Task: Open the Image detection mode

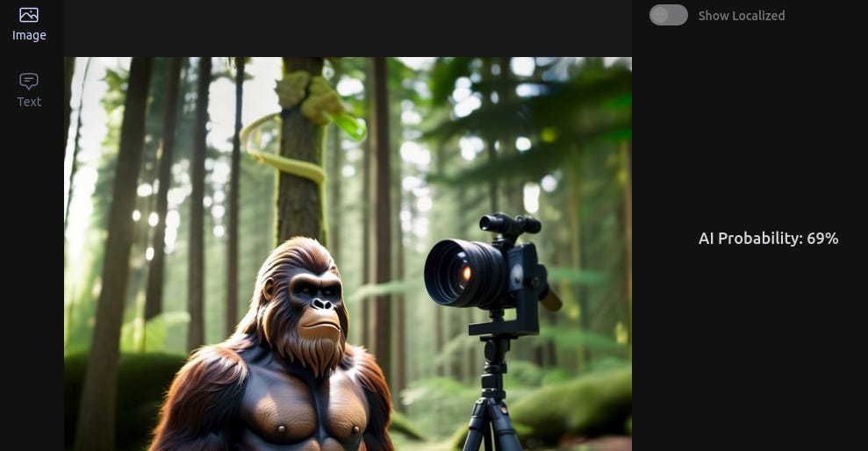Action: 29,25
